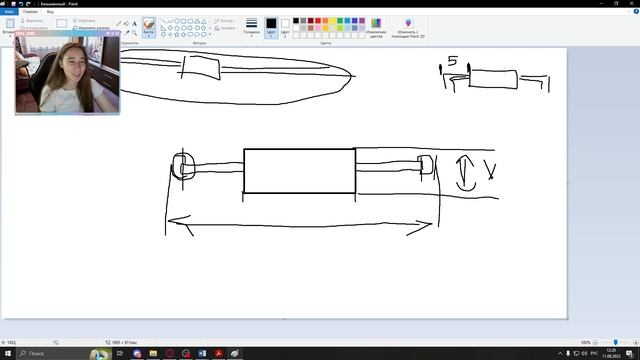Choose the Right triangle shape
The height and width of the screenshot is (360, 640).
click(163, 28)
